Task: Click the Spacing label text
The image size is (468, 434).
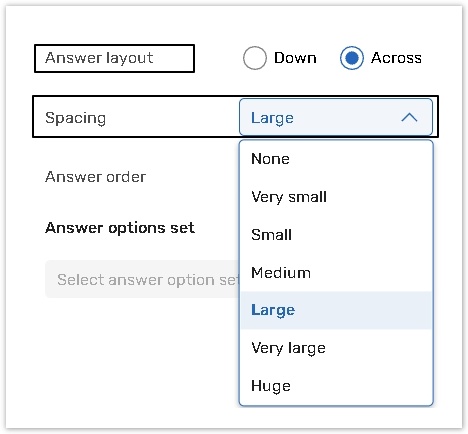Action: point(76,118)
